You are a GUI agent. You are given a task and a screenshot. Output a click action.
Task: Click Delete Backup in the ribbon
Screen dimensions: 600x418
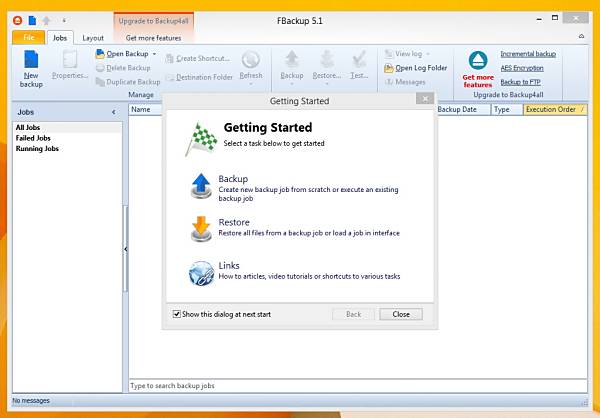(x=123, y=68)
